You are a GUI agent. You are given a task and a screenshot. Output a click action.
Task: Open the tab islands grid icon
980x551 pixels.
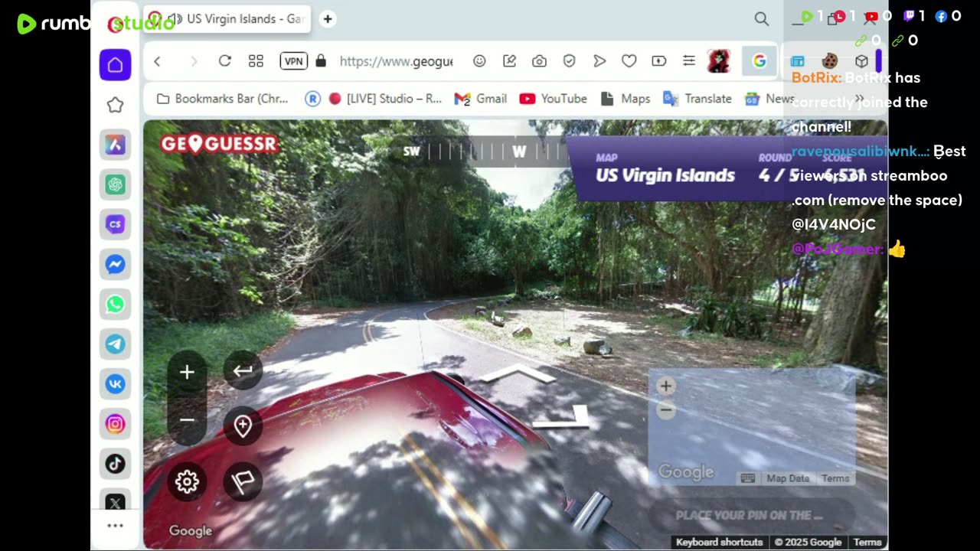256,61
